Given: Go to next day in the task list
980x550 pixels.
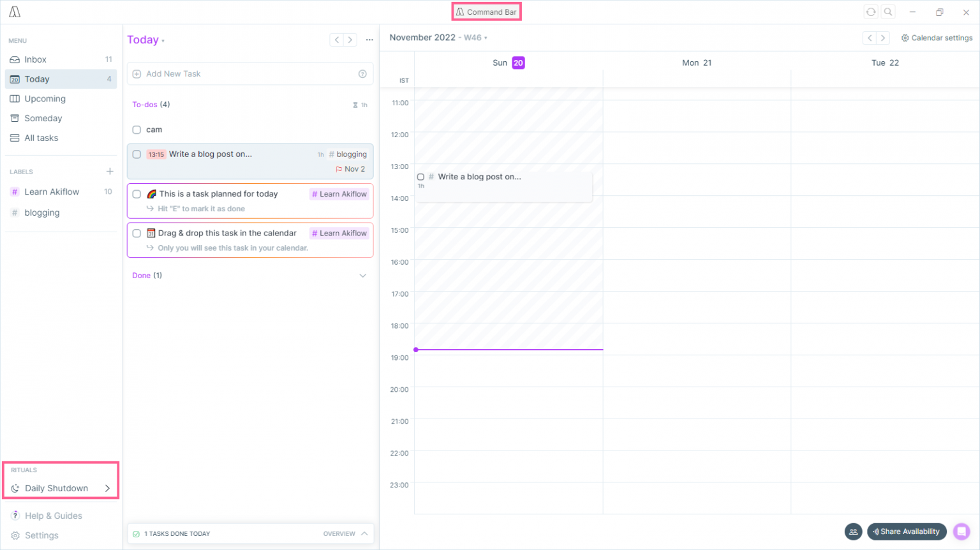Looking at the screenshot, I should point(350,40).
